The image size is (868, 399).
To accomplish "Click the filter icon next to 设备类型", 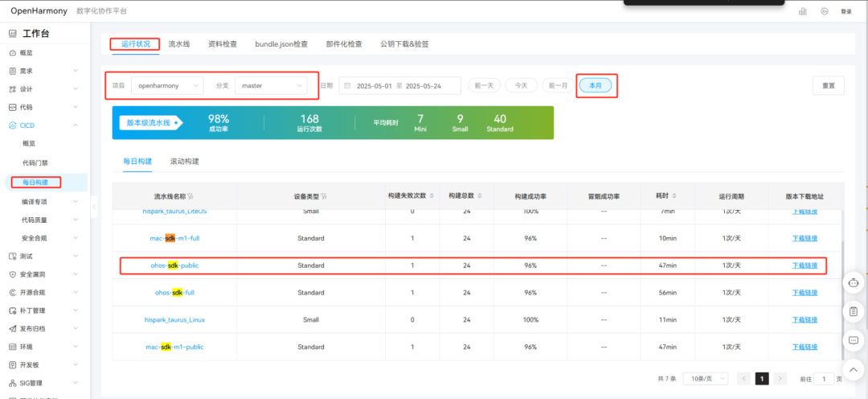I will [x=323, y=196].
